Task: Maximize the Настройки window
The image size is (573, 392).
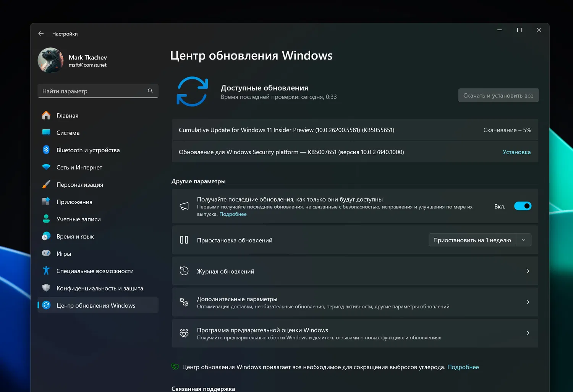Action: click(519, 30)
